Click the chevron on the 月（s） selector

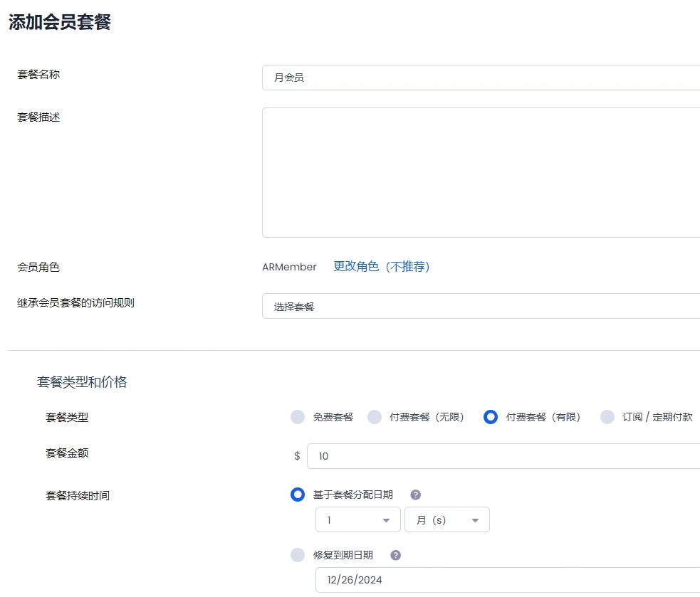(x=475, y=519)
